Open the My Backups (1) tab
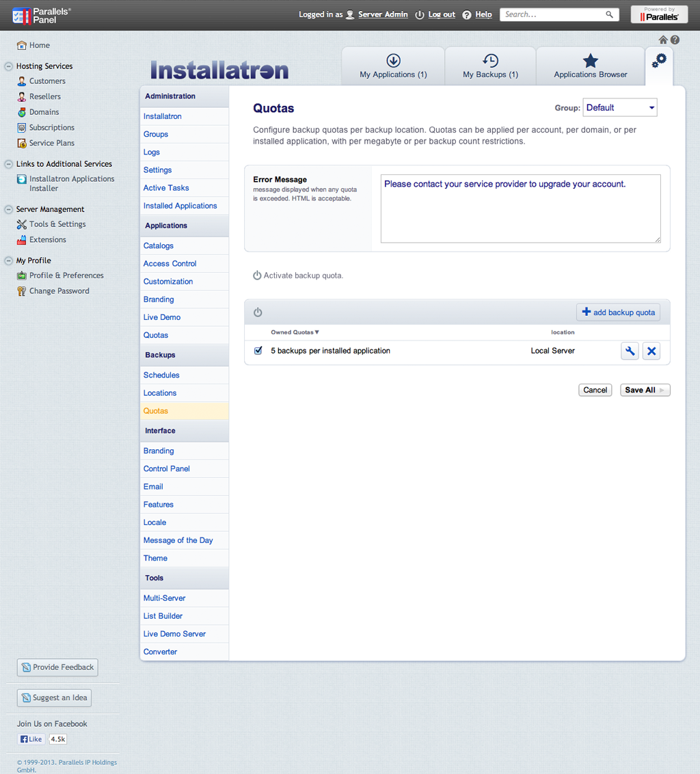Screen dimensions: 700x774 pos(490,66)
